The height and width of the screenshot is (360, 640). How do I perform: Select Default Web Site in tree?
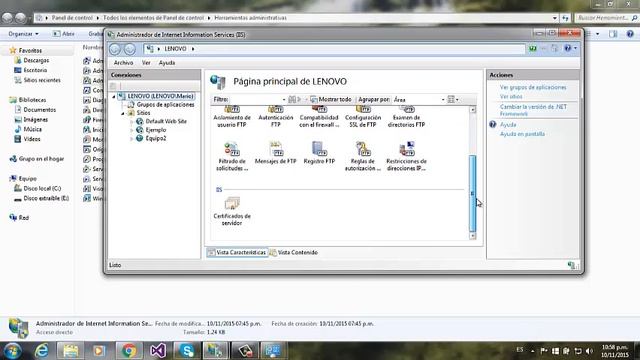click(x=162, y=122)
